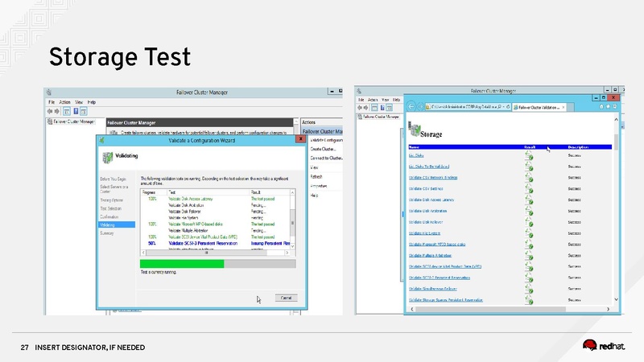Click Validate Configuration in the Actions pane
This screenshot has width=644, height=362.
click(326, 140)
